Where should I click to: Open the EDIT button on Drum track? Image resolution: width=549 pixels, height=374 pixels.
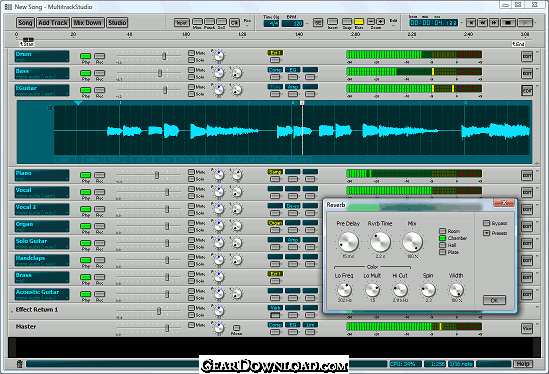click(527, 56)
